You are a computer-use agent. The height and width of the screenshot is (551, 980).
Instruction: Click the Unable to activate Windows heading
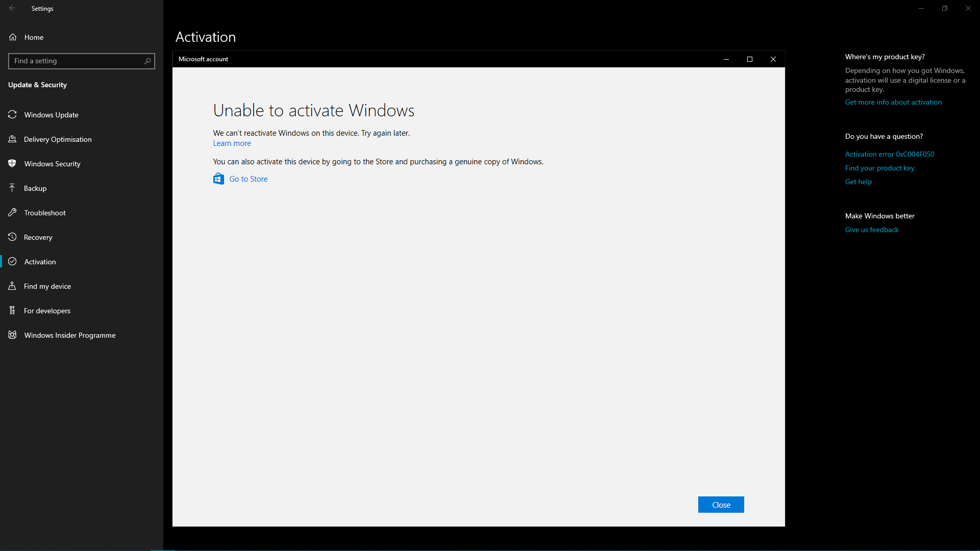pos(313,110)
